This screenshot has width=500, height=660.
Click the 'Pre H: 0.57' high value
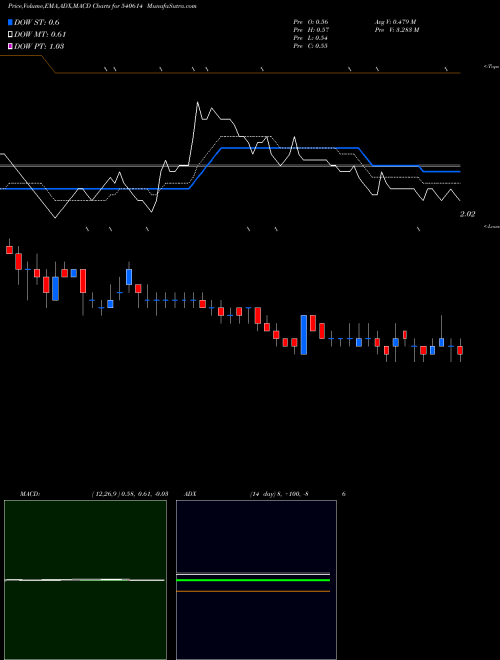(x=311, y=30)
